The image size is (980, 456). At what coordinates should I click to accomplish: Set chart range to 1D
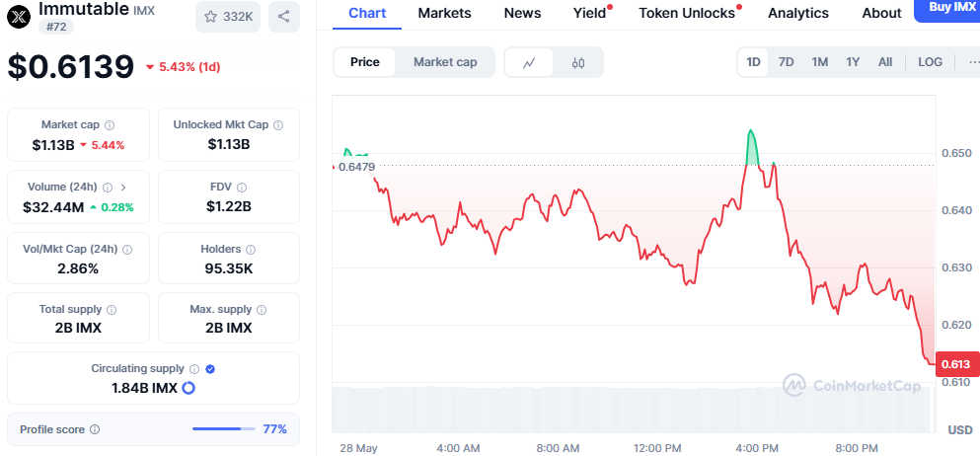(x=753, y=62)
